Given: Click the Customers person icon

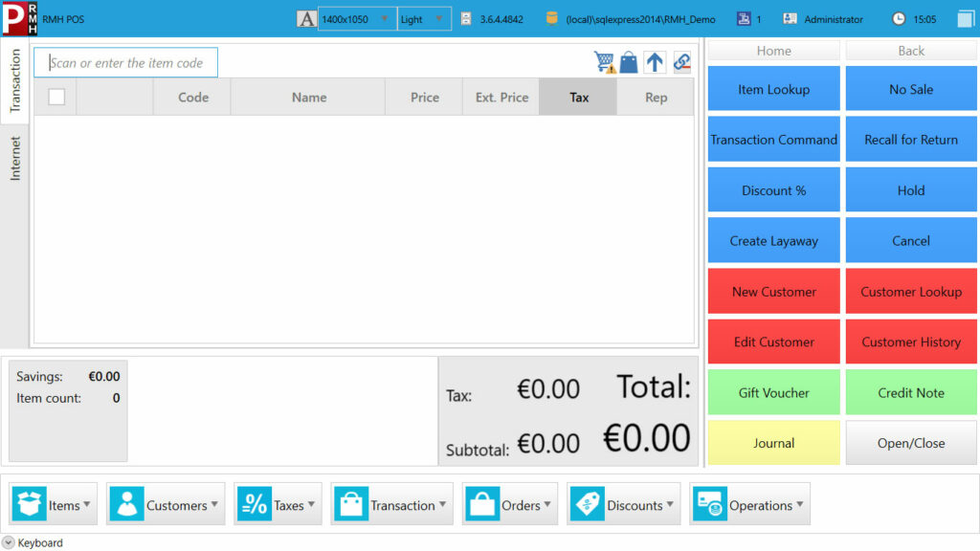Looking at the screenshot, I should click(127, 503).
